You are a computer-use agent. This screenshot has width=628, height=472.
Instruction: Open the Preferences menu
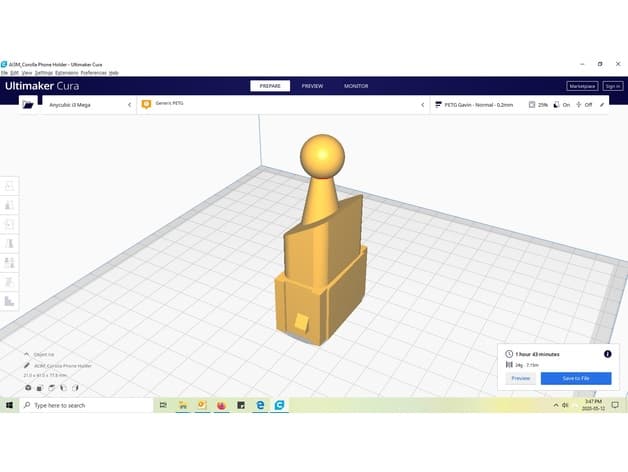click(94, 73)
